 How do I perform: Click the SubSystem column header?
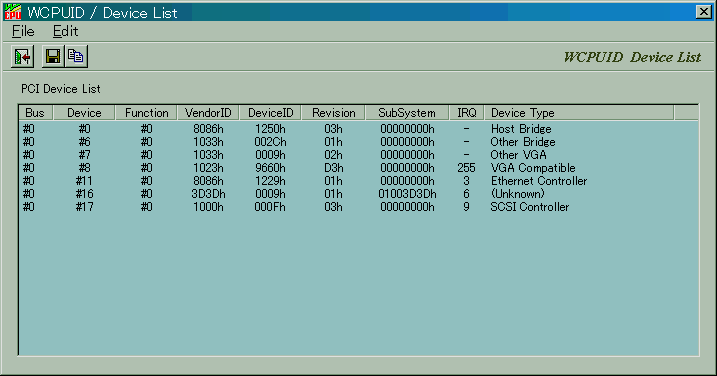[407, 113]
